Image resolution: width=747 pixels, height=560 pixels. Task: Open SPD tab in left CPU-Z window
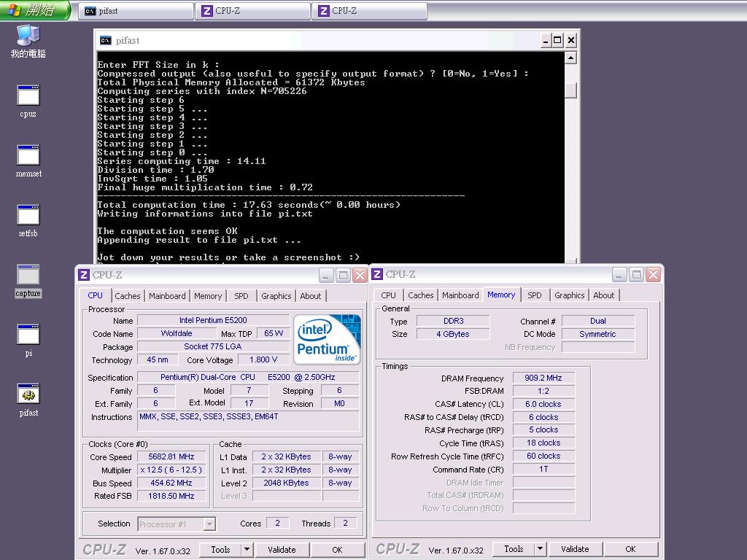[x=241, y=296]
